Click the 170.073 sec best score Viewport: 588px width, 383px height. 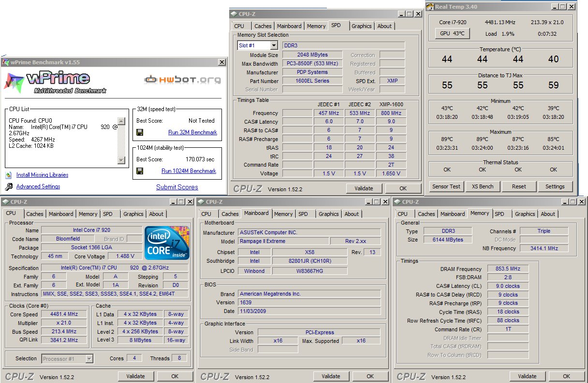[200, 159]
